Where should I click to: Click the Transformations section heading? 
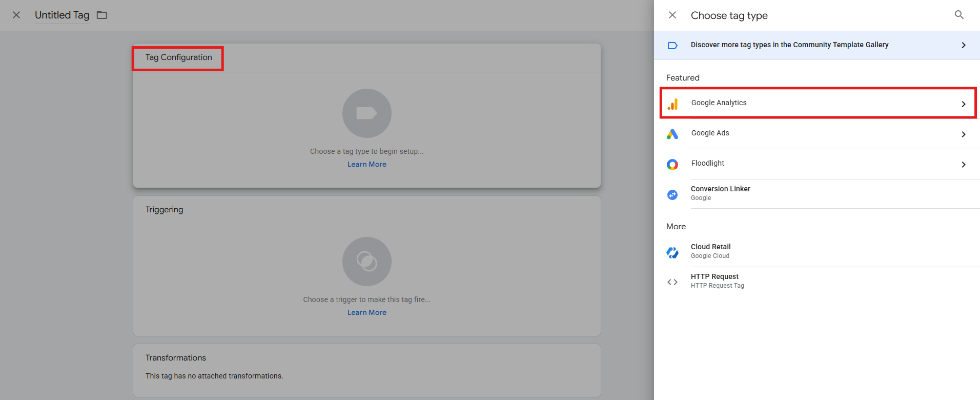pyautogui.click(x=176, y=358)
